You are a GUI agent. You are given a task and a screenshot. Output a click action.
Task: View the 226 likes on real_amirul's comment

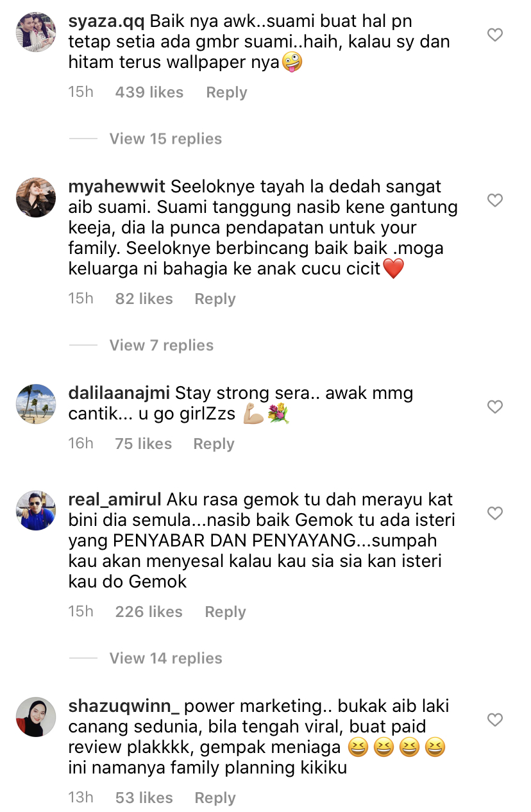point(149,612)
